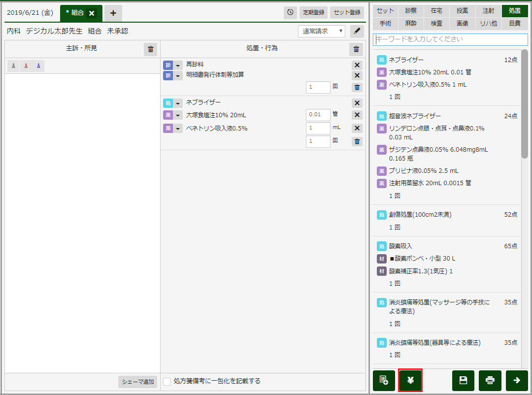The width and height of the screenshot is (532, 395).
Task: Select the red text color A
Action: 26,66
